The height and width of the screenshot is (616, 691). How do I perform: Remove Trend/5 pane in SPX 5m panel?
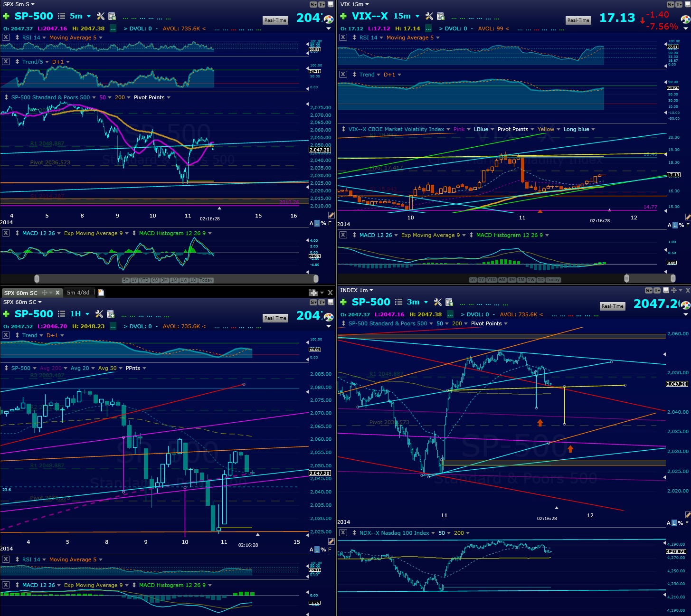click(x=6, y=62)
